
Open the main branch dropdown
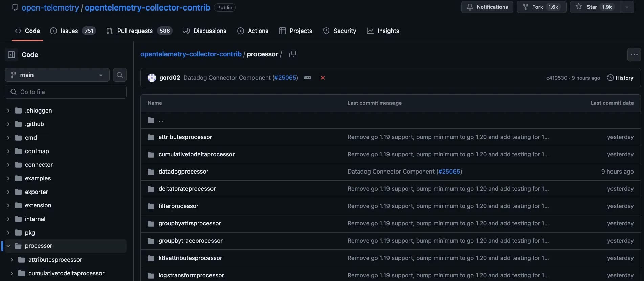click(57, 75)
